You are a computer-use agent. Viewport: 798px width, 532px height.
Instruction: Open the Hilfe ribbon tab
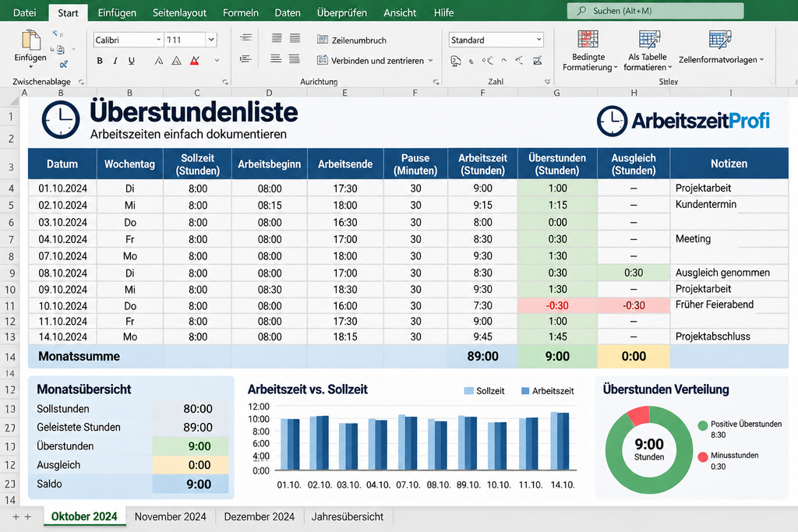[x=443, y=12]
